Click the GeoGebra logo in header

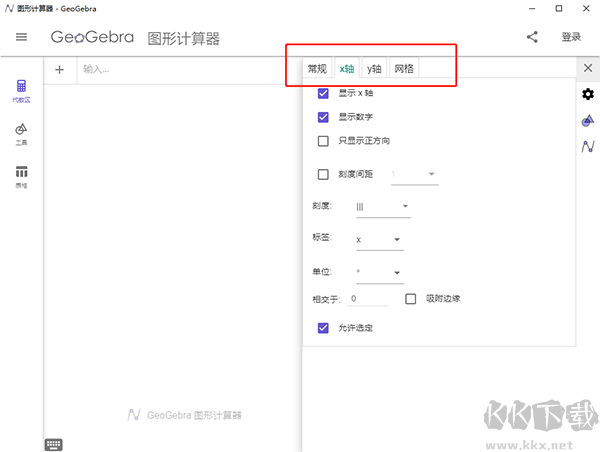click(x=92, y=37)
